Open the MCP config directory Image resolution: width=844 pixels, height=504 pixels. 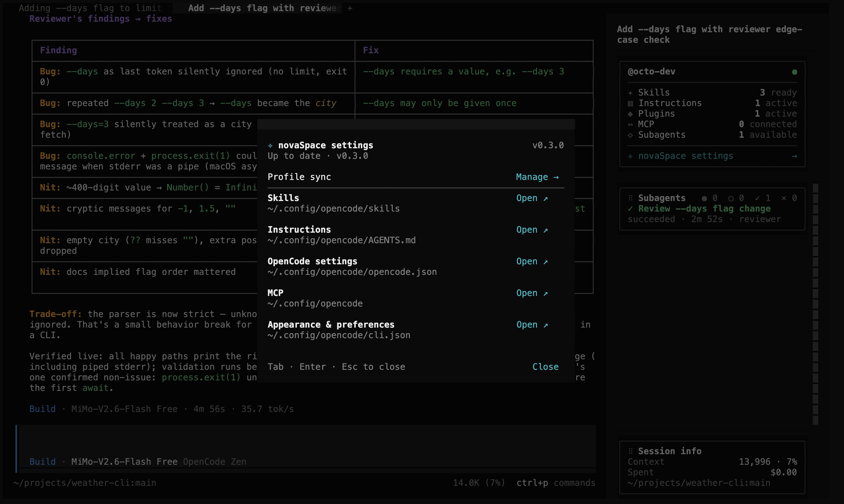pyautogui.click(x=532, y=293)
